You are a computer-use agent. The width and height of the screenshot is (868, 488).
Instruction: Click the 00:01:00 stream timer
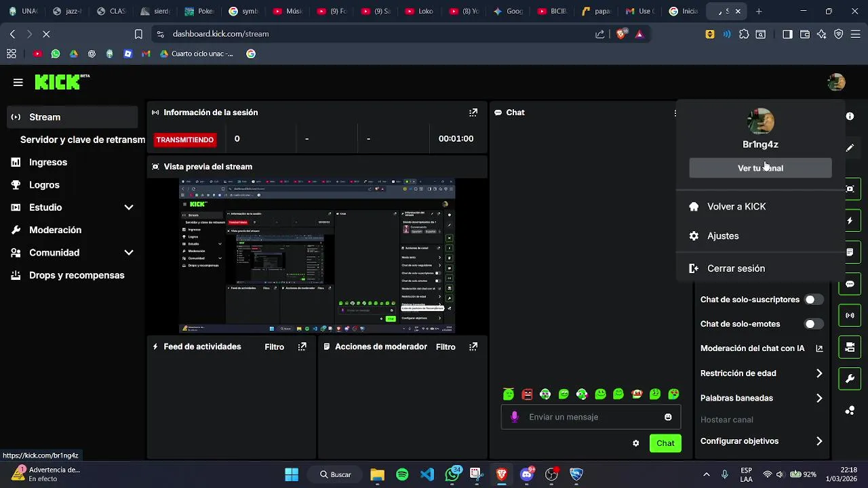point(456,139)
